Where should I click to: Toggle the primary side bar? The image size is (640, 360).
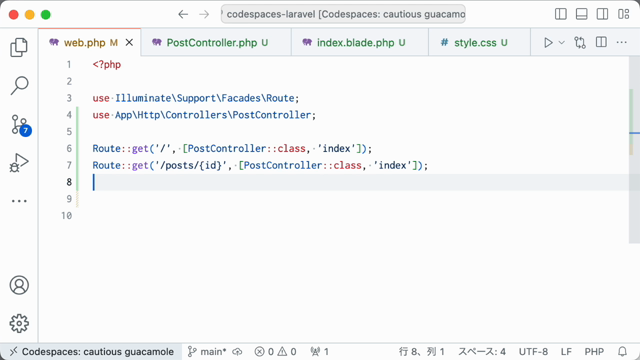(560, 14)
